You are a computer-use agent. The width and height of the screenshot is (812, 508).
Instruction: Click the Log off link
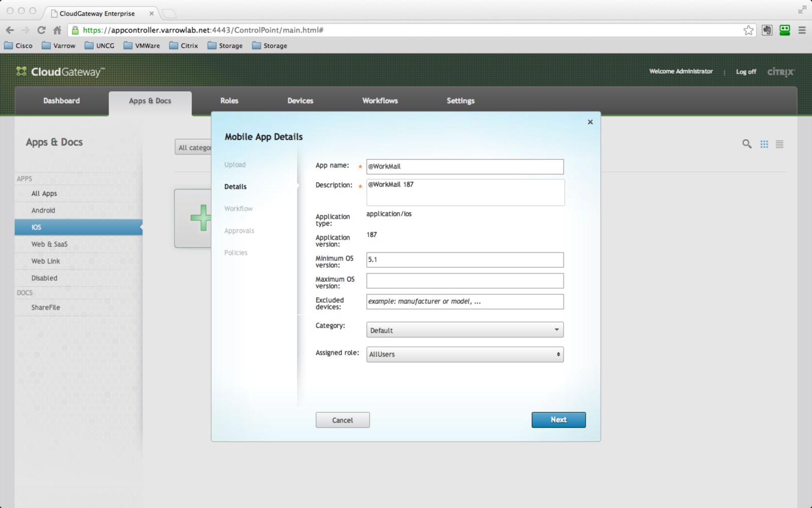click(746, 72)
